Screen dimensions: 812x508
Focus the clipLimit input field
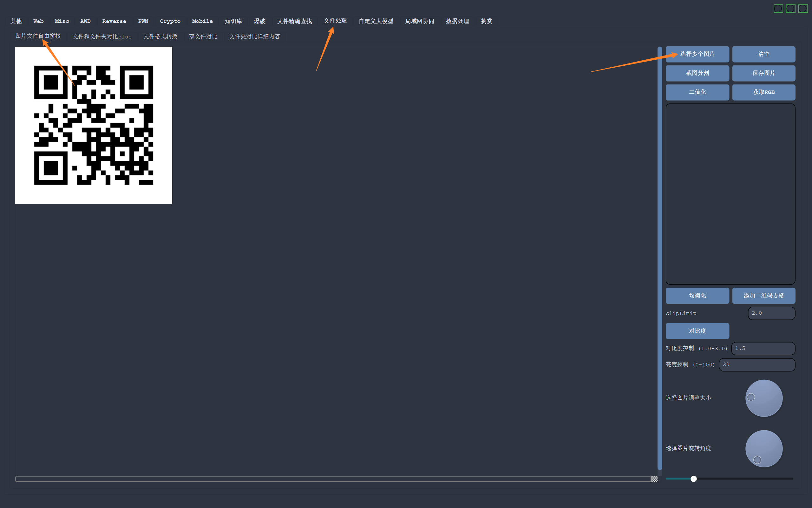tap(771, 313)
